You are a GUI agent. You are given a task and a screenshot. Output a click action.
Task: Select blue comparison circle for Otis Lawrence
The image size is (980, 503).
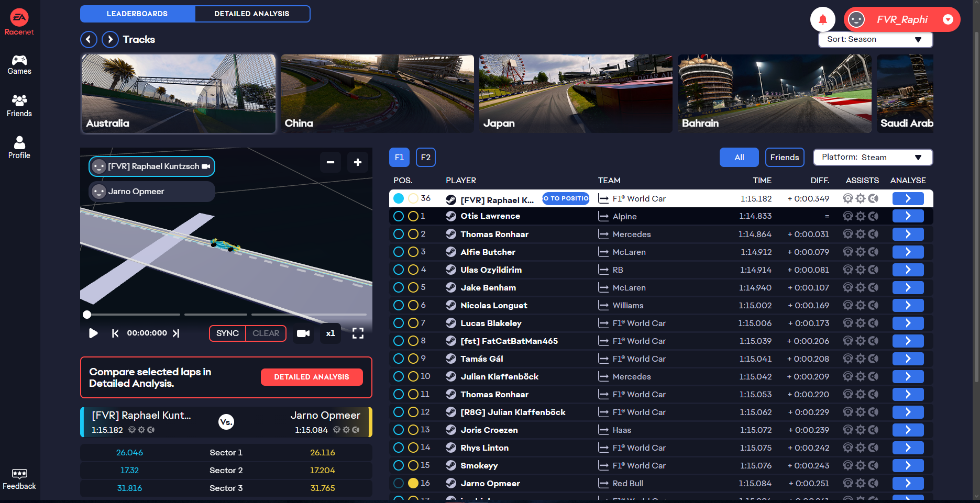click(399, 216)
